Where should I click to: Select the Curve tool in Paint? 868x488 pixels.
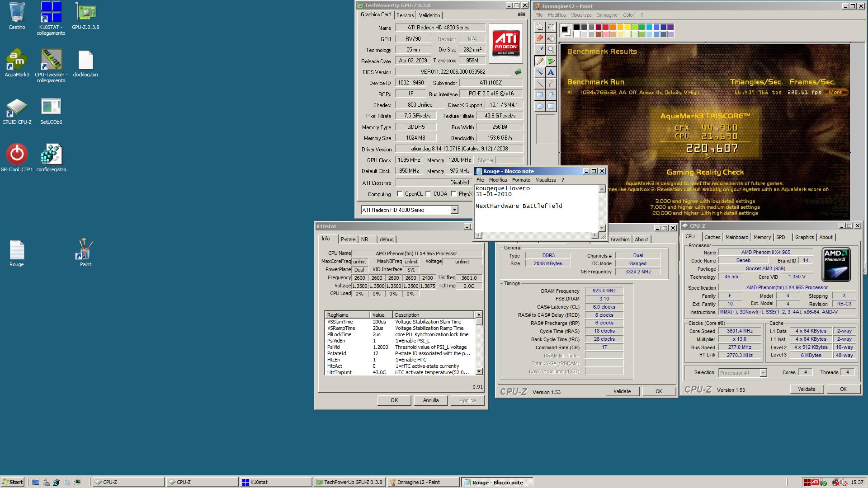pyautogui.click(x=551, y=84)
